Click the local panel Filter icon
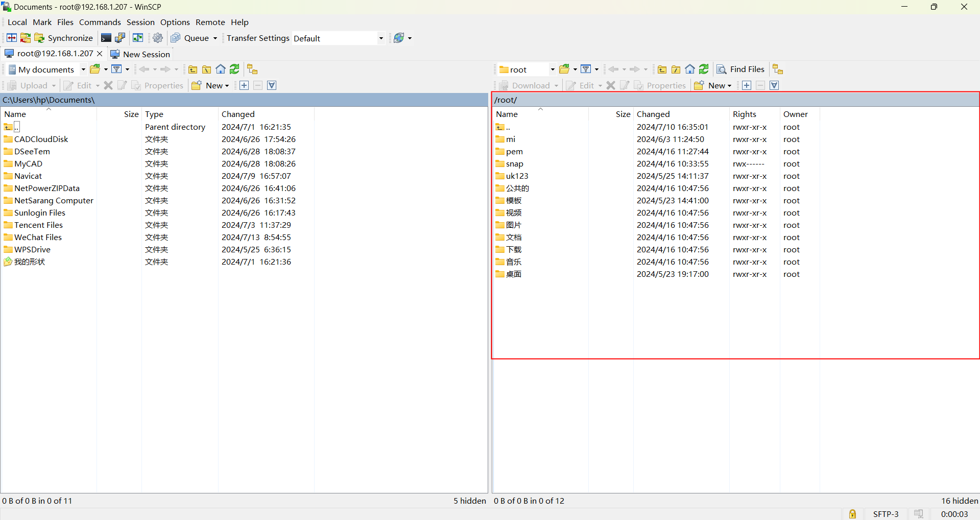Viewport: 980px width, 520px height. pos(117,69)
